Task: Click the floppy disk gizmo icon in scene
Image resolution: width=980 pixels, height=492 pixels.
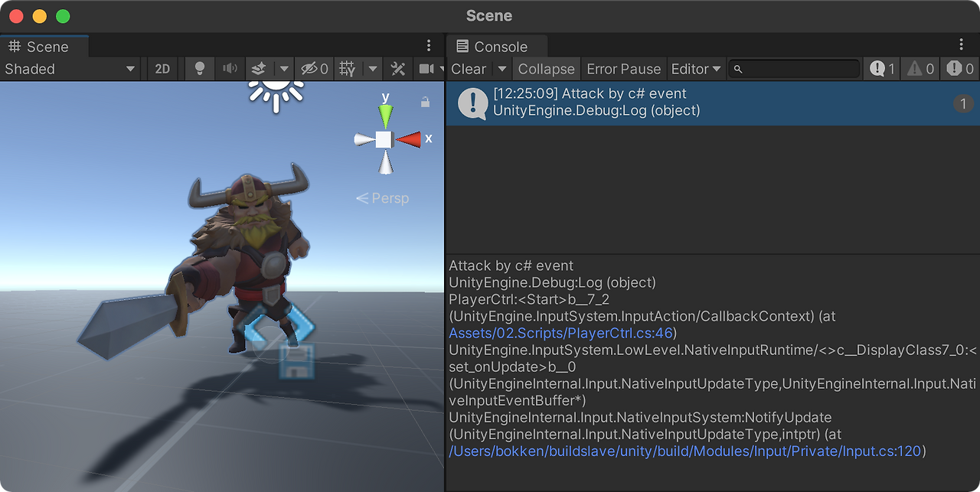Action: point(297,361)
